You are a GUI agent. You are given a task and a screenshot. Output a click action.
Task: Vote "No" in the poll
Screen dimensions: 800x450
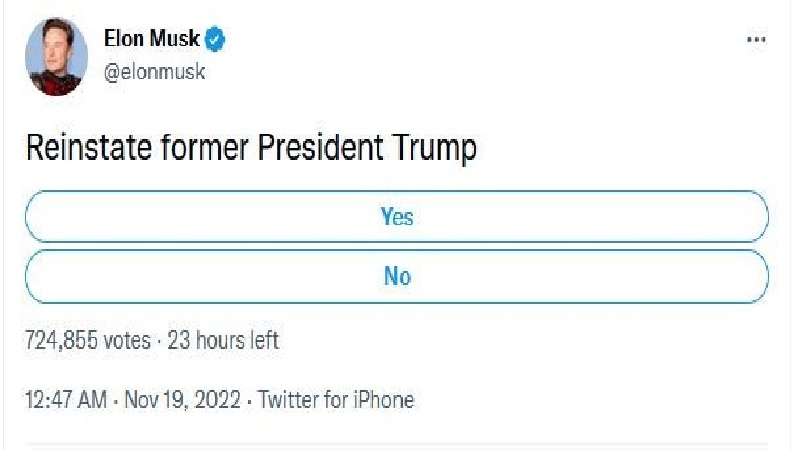[397, 276]
